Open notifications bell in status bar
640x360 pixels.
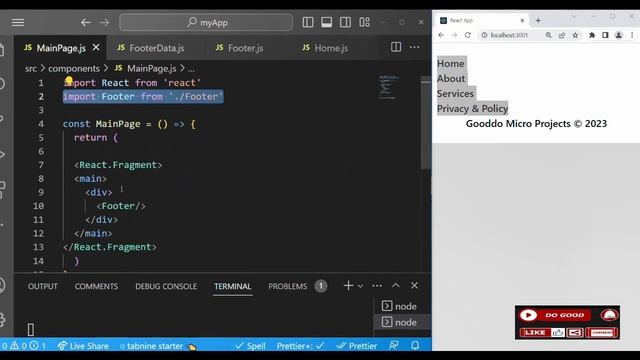click(x=415, y=346)
